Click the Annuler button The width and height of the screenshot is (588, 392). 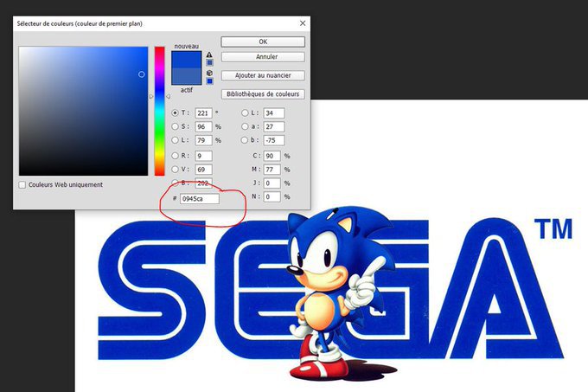pos(263,56)
